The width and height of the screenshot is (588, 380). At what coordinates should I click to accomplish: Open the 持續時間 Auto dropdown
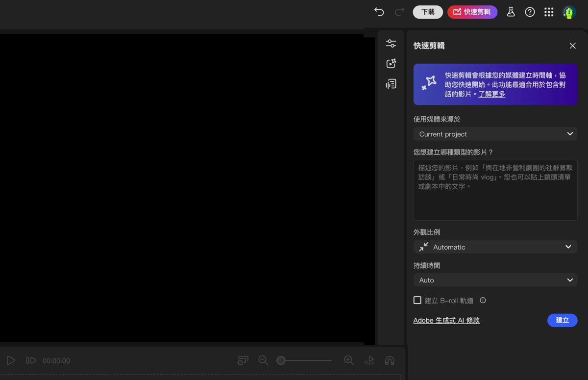(495, 279)
